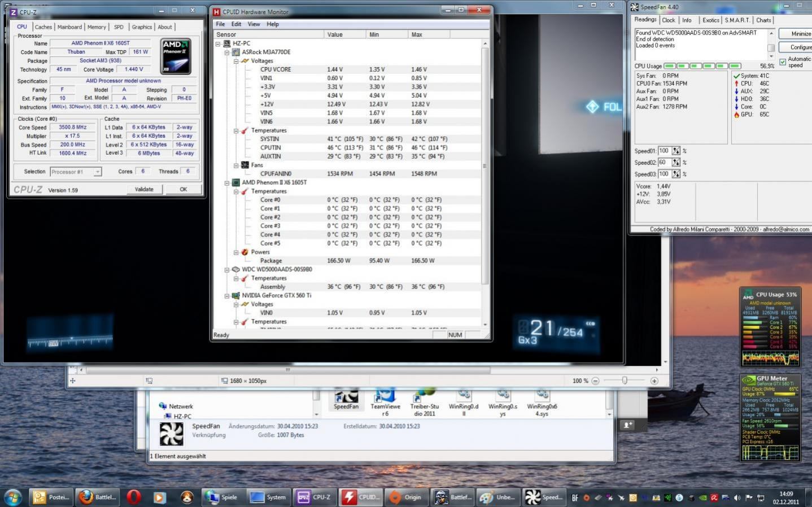The image size is (812, 507).
Task: Collapse AMD Phenom II X6 1605T node
Action: pos(227,183)
